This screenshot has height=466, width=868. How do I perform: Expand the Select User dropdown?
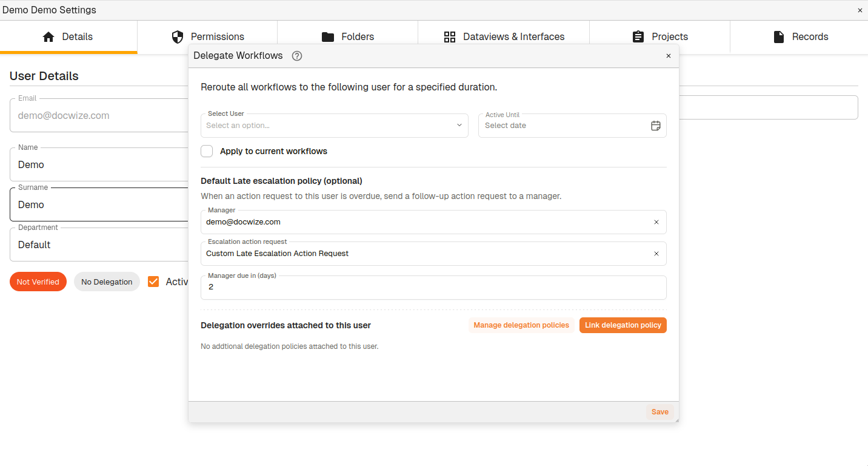click(x=334, y=126)
